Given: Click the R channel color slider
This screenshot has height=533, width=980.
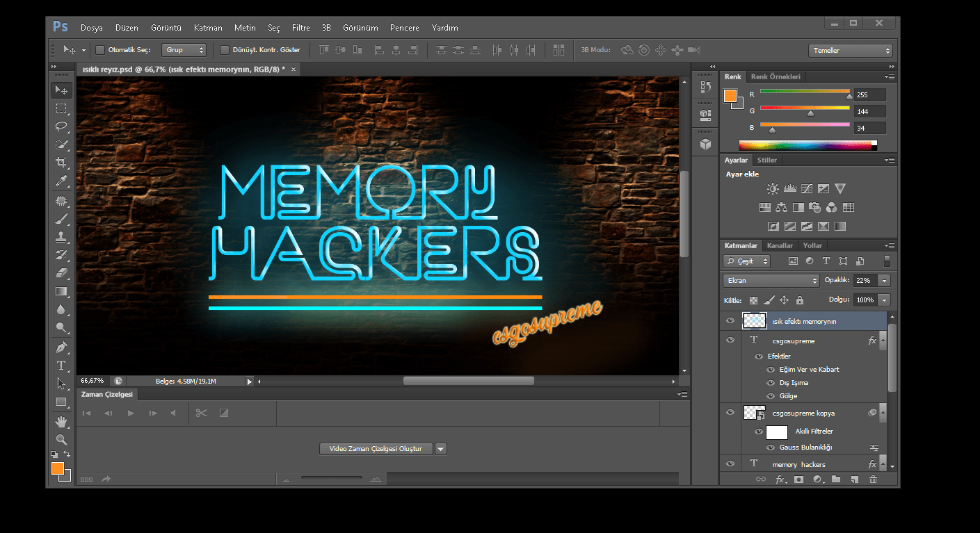Looking at the screenshot, I should click(x=805, y=92).
